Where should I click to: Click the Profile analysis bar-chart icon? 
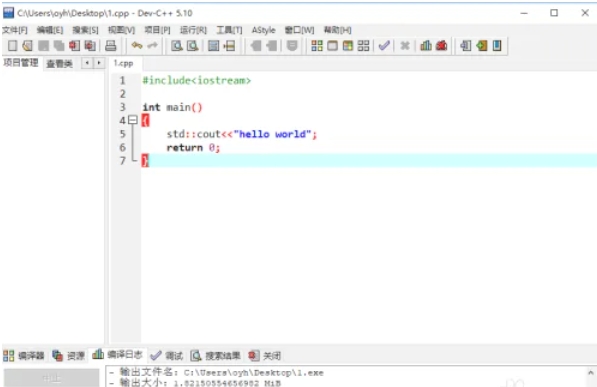pyautogui.click(x=426, y=46)
